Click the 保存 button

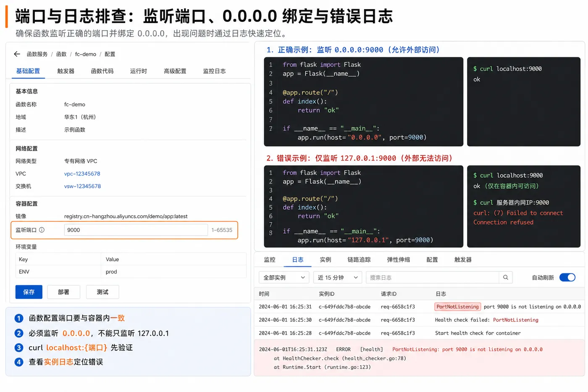[x=29, y=292]
